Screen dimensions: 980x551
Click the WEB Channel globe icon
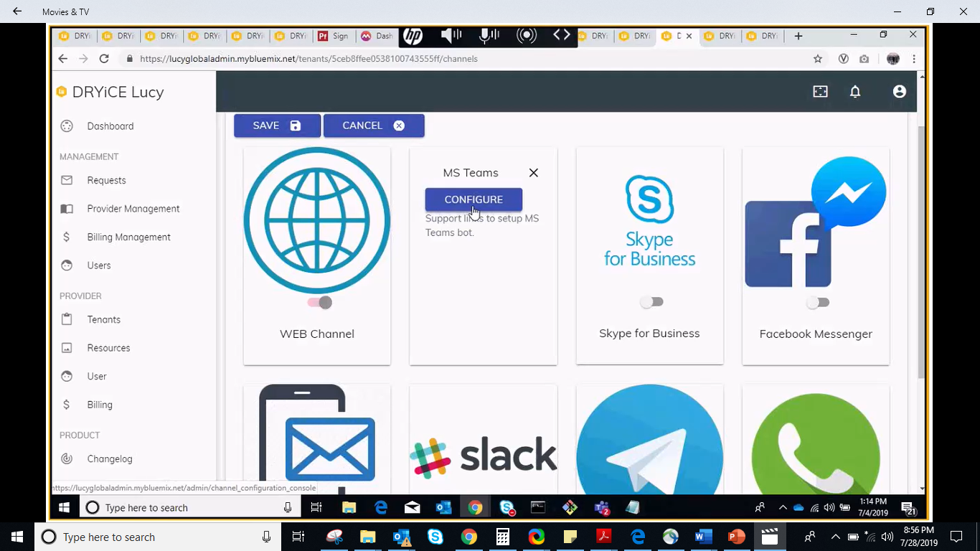[317, 220]
